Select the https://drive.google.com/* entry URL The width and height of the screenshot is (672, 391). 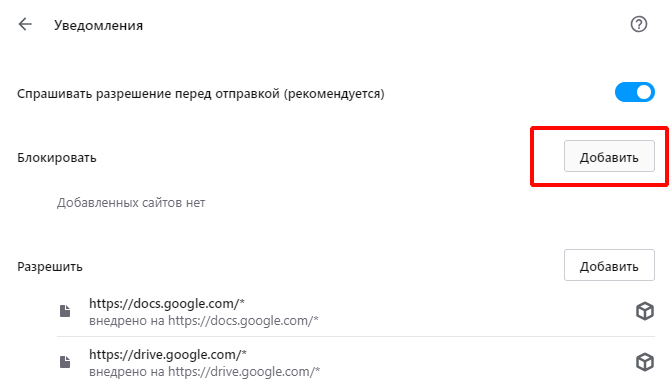click(168, 355)
